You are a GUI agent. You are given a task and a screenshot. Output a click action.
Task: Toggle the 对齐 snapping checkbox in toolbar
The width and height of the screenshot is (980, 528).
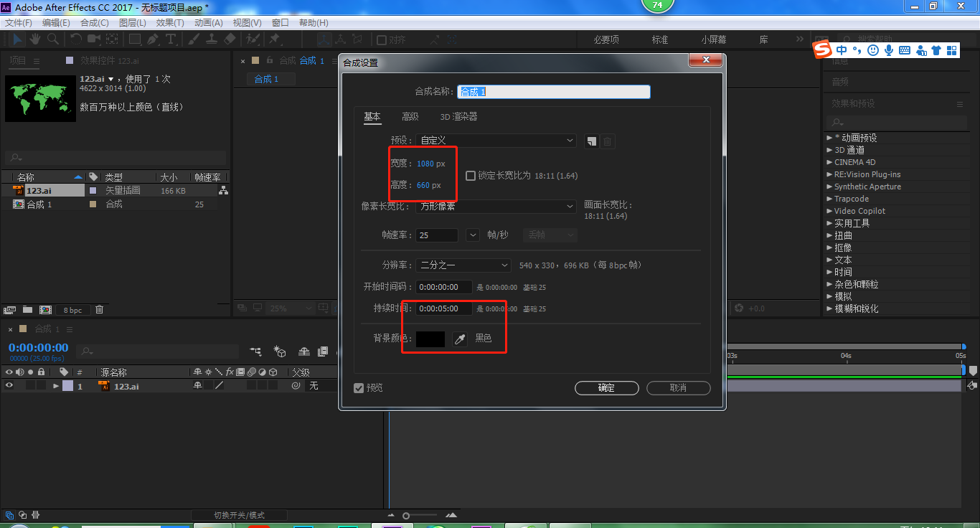click(x=382, y=40)
